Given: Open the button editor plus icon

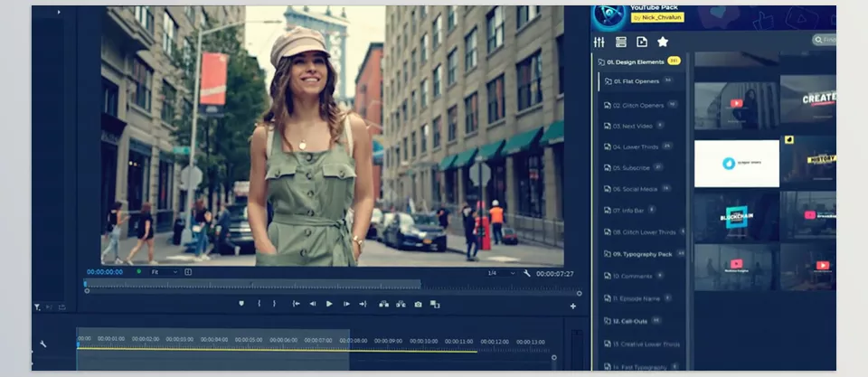Looking at the screenshot, I should pyautogui.click(x=573, y=306).
